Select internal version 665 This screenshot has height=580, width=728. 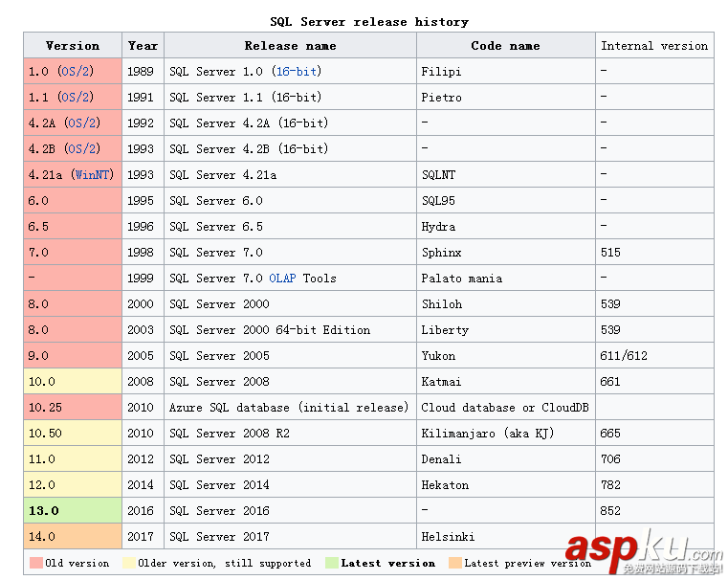[x=610, y=434]
